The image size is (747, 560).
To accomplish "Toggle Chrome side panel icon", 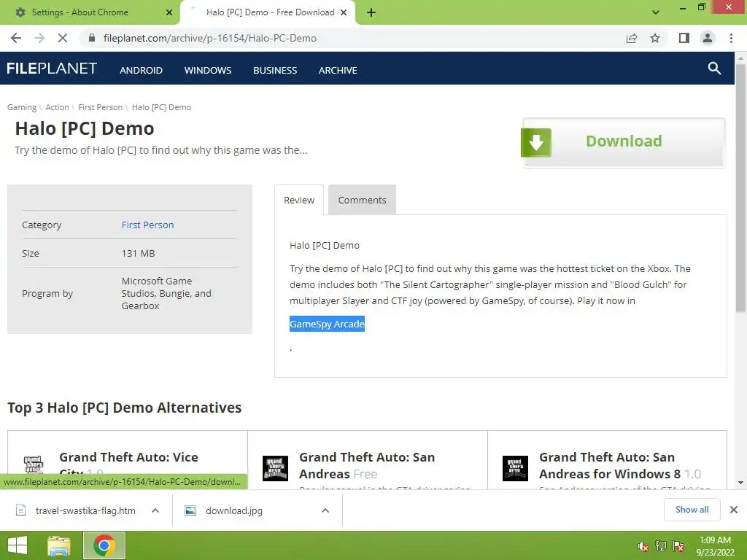I will pos(684,38).
